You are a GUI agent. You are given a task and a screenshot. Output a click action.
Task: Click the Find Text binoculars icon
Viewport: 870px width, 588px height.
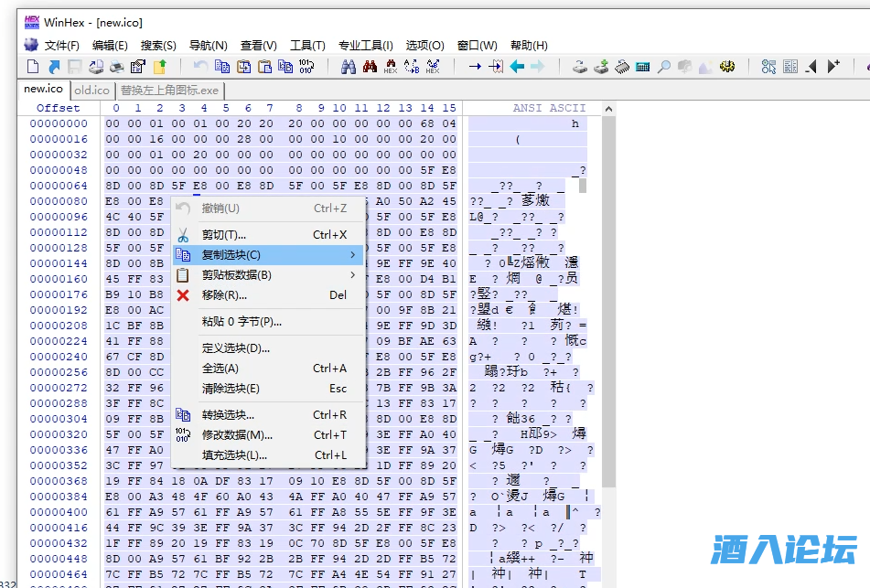tap(348, 67)
